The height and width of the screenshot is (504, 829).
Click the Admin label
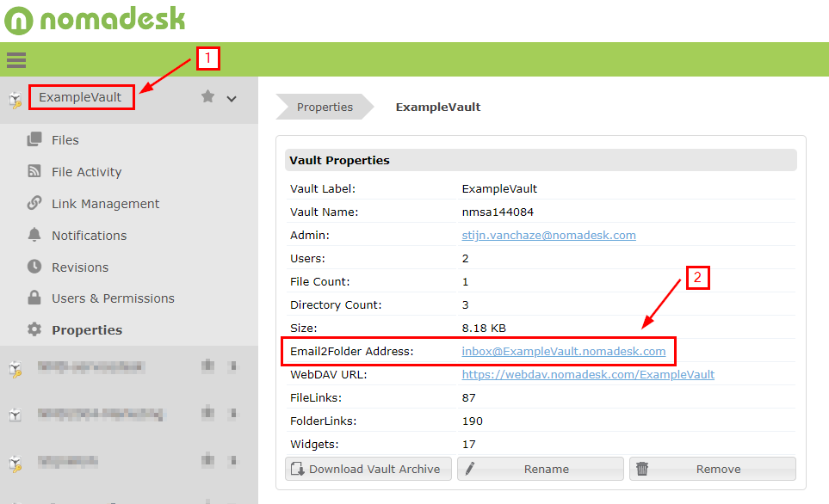pos(309,235)
